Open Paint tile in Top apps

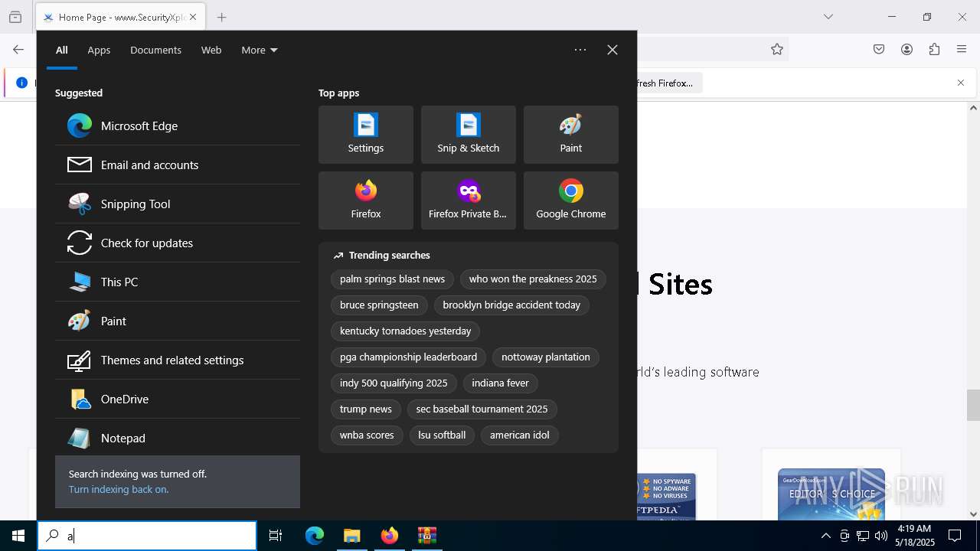pos(571,135)
